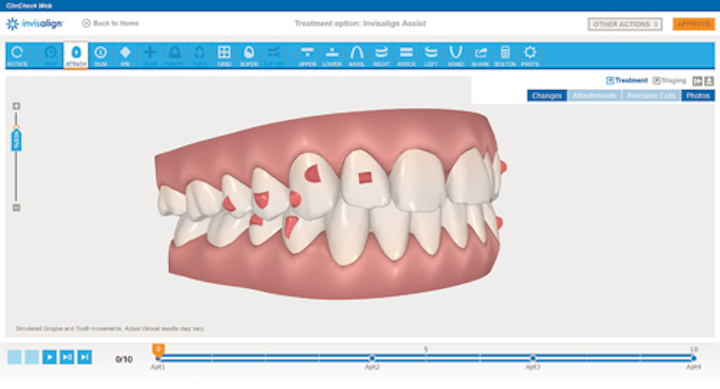
Task: Click the zoom slider handle
Action: (x=17, y=140)
